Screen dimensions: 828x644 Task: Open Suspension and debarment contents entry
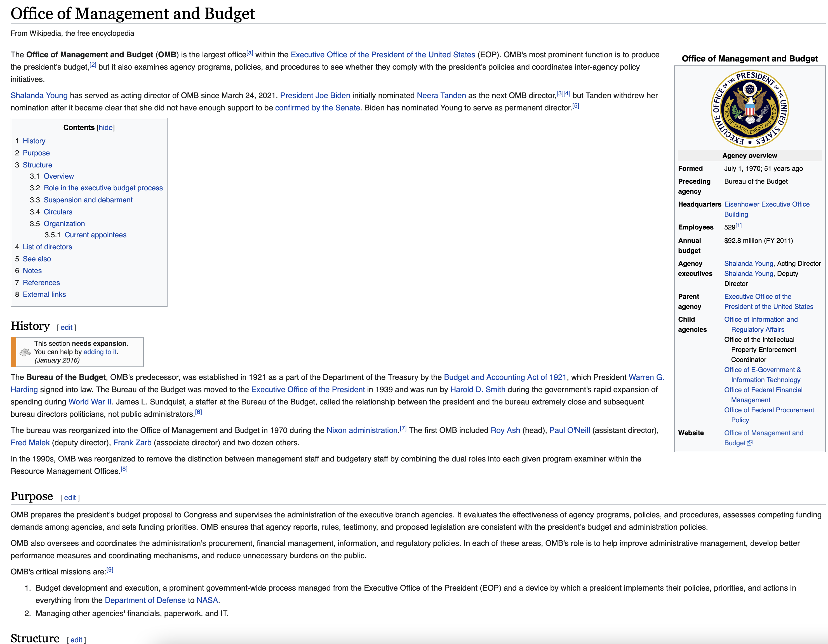[x=88, y=200]
